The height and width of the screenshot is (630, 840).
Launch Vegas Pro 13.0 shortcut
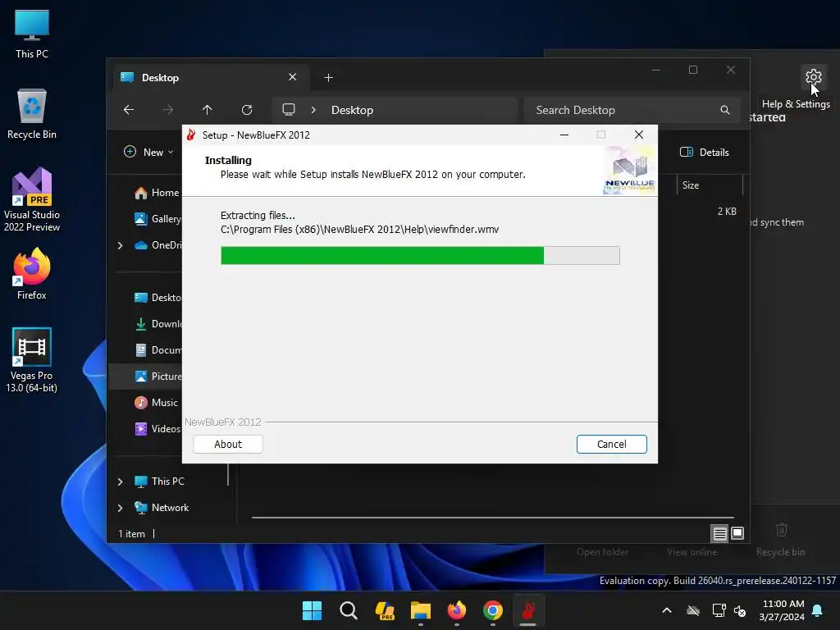pyautogui.click(x=32, y=361)
